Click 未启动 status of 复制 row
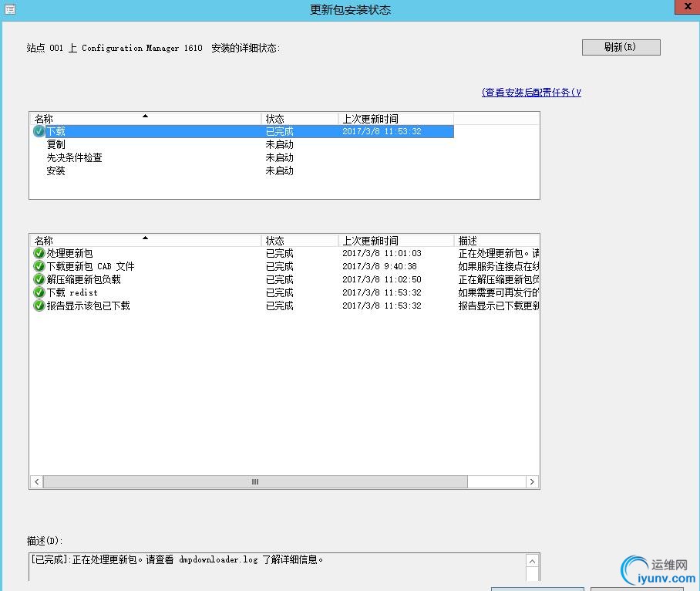 280,145
